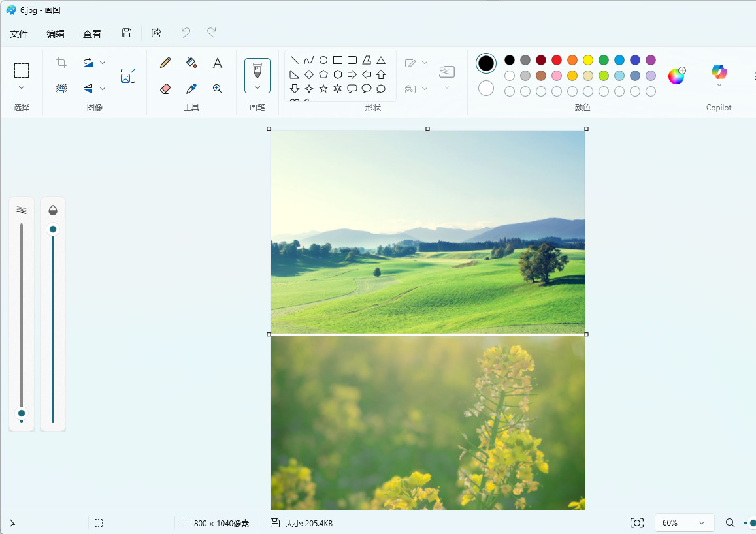Select the Eraser tool
756x534 pixels.
point(165,89)
